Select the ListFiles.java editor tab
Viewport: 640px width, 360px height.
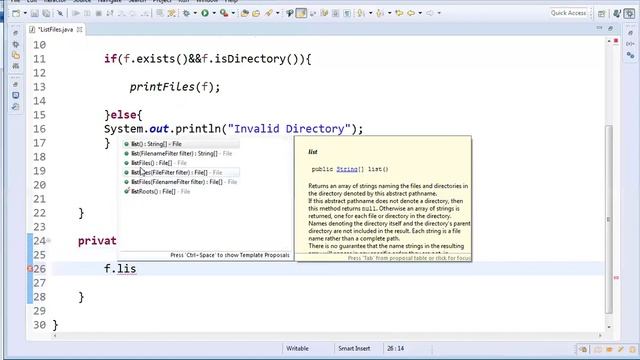click(55, 29)
